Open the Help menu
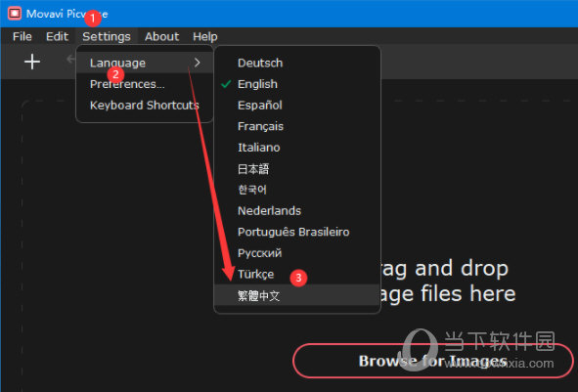 pos(205,36)
